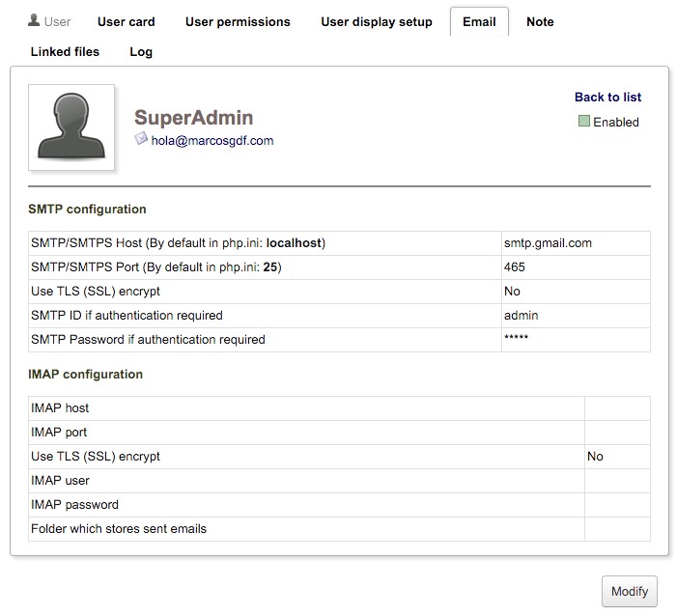The width and height of the screenshot is (677, 616).
Task: Click the envelope icon next to email address
Action: point(141,139)
